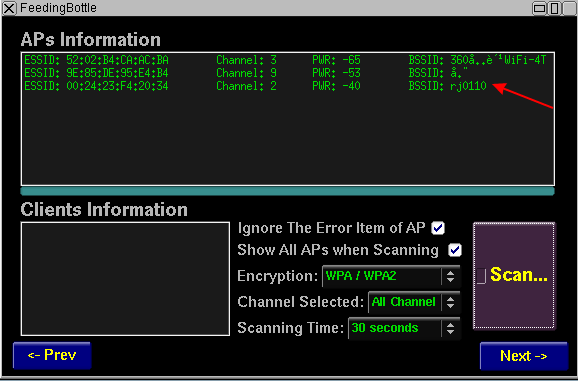
Task: Click BSSID rj0110 entry
Action: pyautogui.click(x=448, y=86)
